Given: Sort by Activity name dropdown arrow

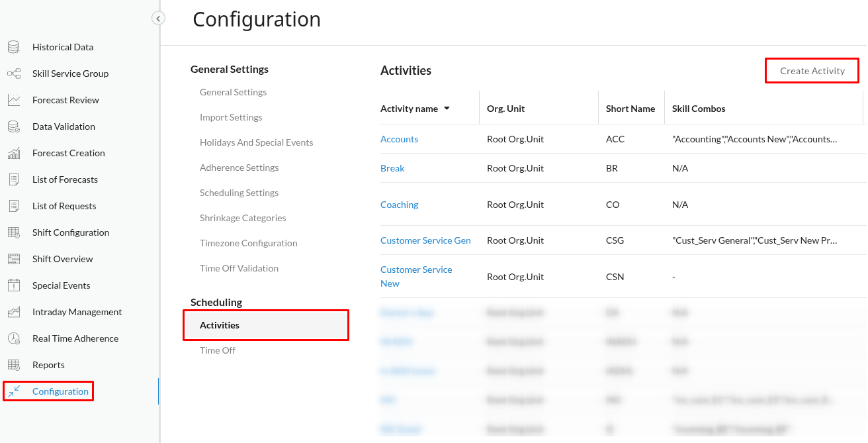Looking at the screenshot, I should coord(447,109).
